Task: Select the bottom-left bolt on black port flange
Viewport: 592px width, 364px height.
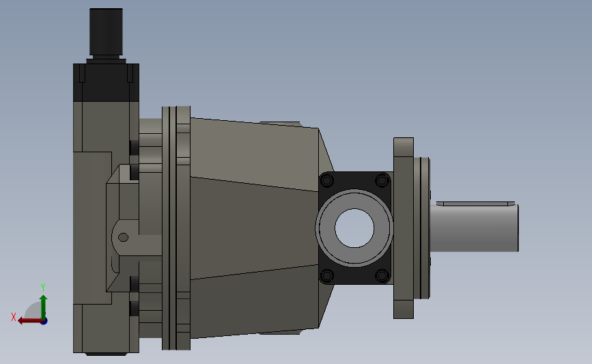Action: 326,276
